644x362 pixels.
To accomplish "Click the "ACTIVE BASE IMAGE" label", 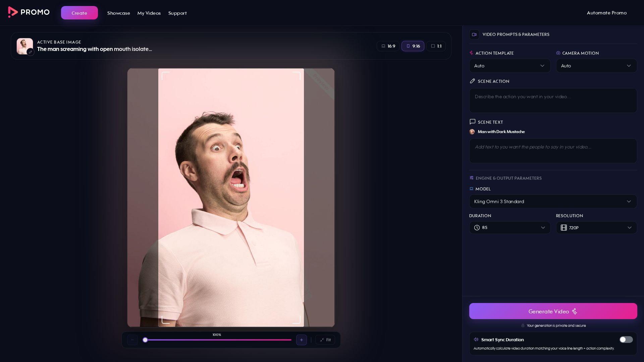I will [59, 42].
